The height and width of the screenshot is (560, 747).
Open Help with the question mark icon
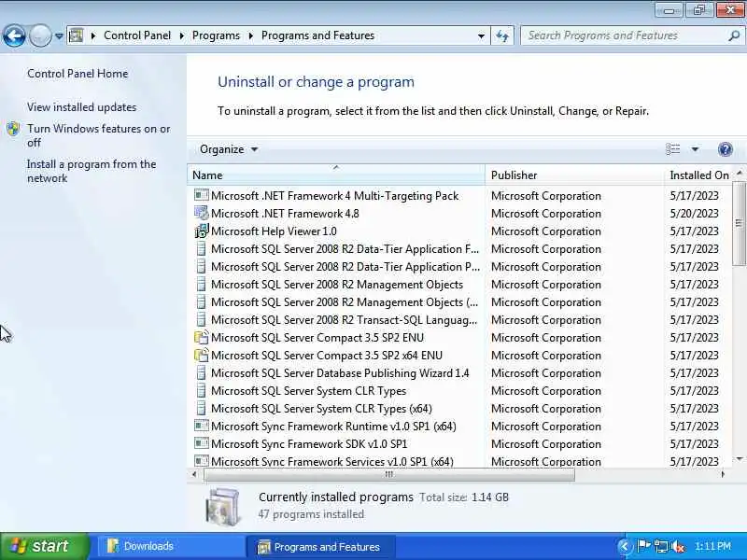[x=726, y=149]
